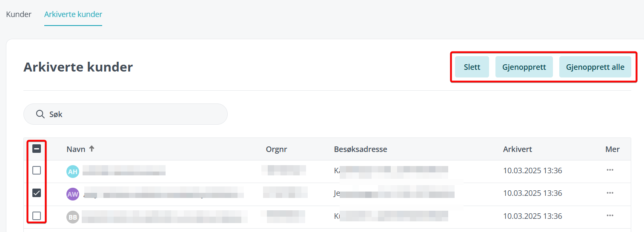Open the three-dot menu for AH row
The image size is (644, 232).
coord(610,170)
